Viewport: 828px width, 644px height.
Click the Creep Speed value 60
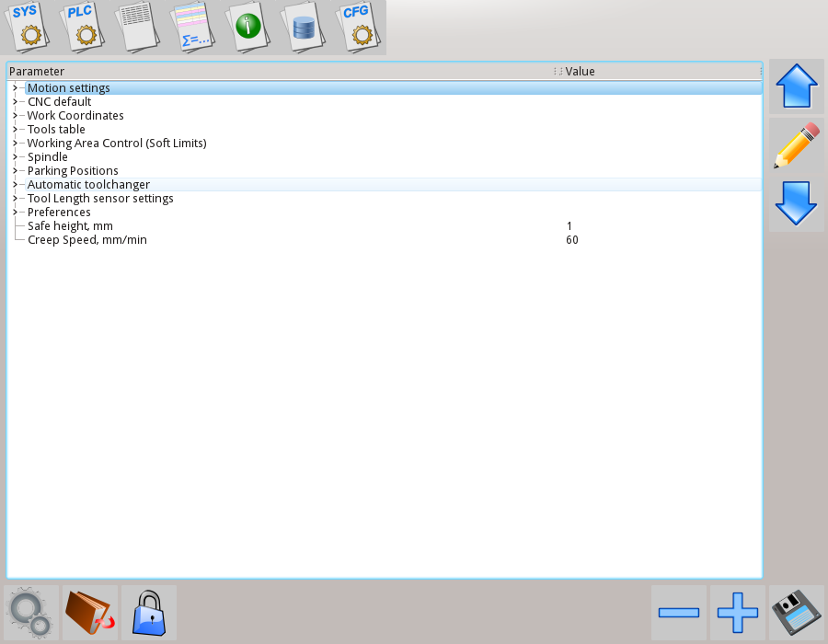point(572,240)
